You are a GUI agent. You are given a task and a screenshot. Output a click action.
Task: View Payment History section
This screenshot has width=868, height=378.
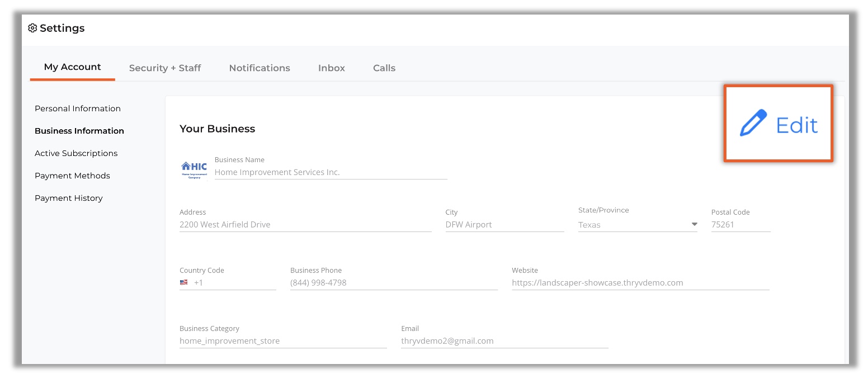[69, 198]
